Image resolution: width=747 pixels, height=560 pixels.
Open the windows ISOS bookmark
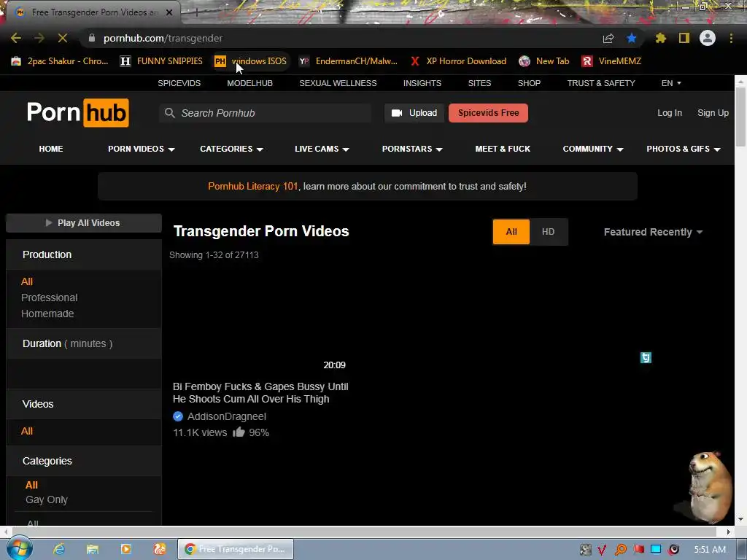[x=251, y=61]
